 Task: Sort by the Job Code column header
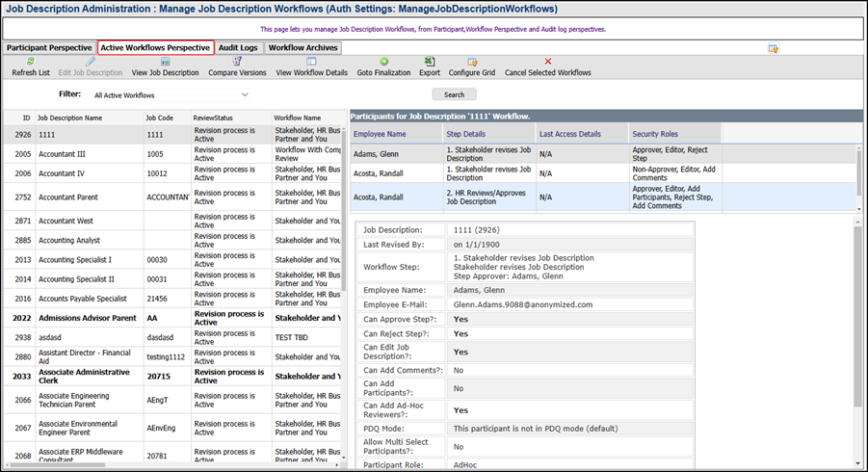tap(168, 118)
